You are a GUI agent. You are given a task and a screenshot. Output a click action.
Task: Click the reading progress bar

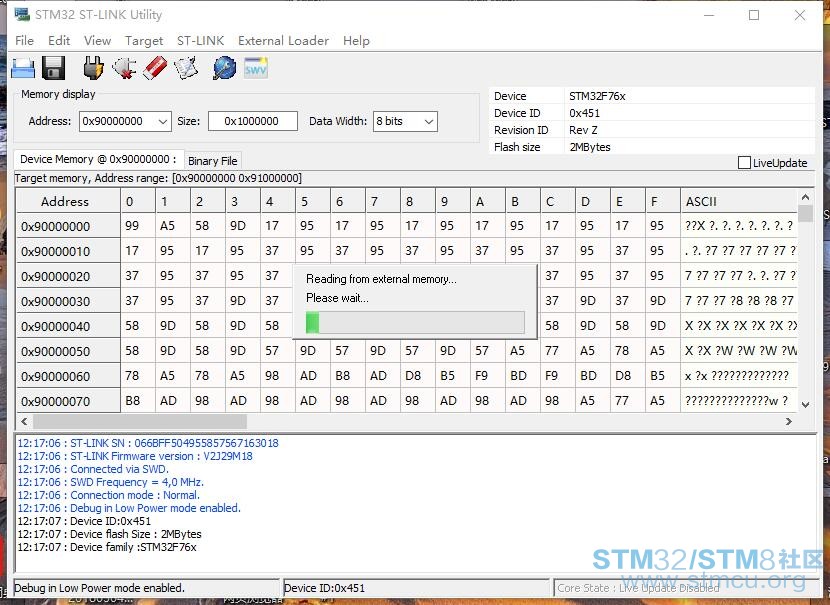[x=415, y=322]
